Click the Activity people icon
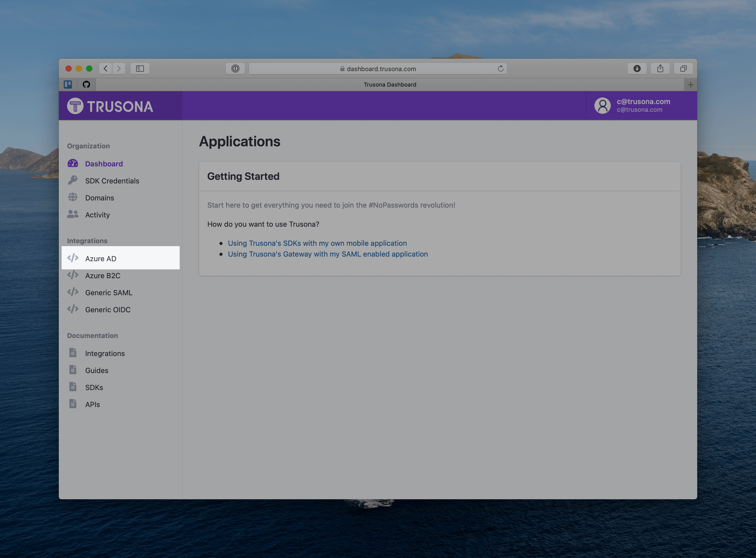756x558 pixels. coord(73,214)
